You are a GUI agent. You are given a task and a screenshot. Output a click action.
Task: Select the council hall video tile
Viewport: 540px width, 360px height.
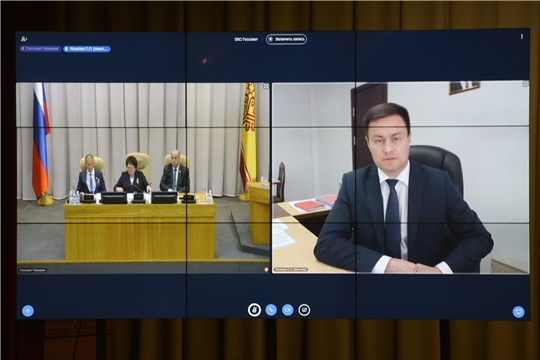(143, 178)
